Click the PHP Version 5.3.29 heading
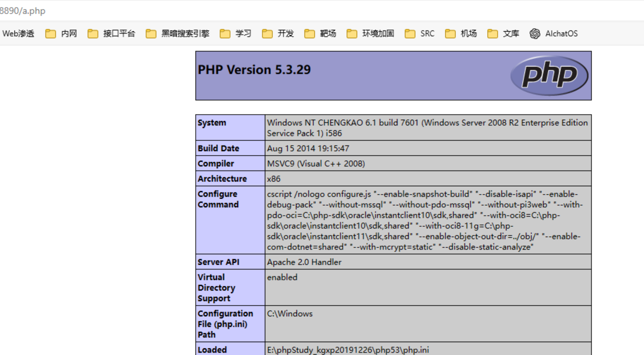 tap(254, 70)
